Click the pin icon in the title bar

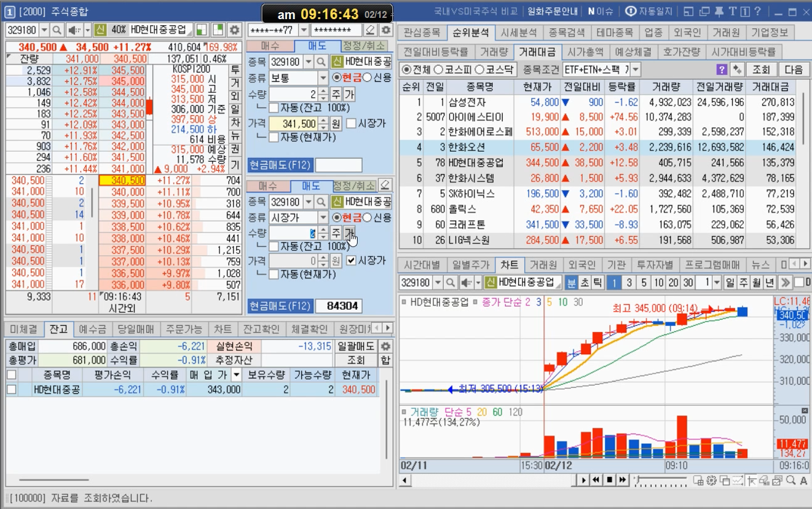[x=719, y=11]
